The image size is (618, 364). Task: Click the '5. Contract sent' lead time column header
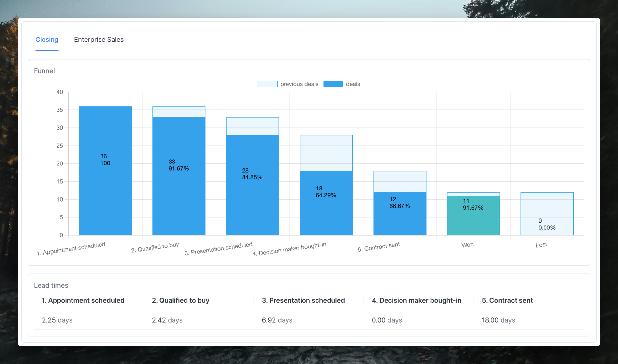(507, 300)
